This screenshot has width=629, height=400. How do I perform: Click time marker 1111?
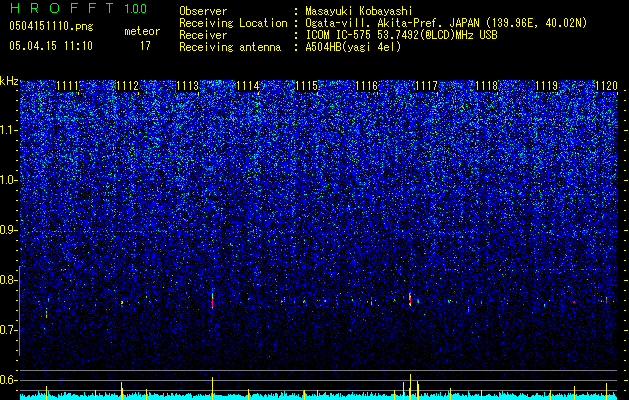click(67, 86)
